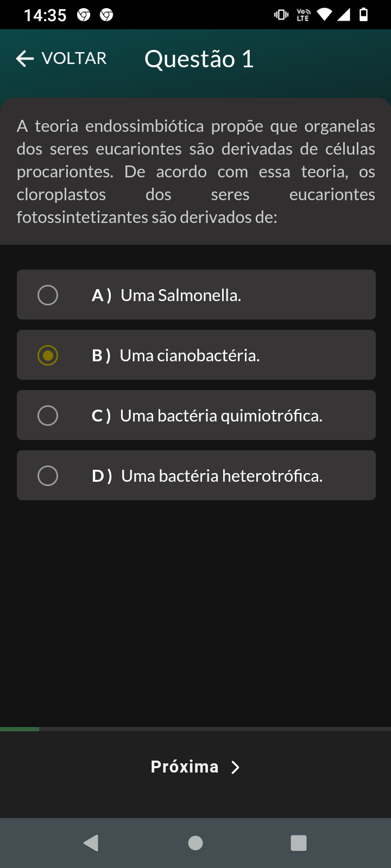The image size is (391, 868).
Task: Tap the chevron next to Próxima
Action: point(235,767)
